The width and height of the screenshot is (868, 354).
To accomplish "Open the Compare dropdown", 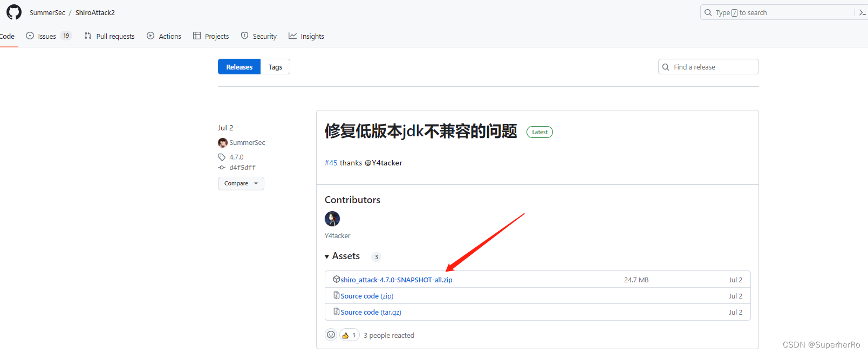I will (241, 183).
